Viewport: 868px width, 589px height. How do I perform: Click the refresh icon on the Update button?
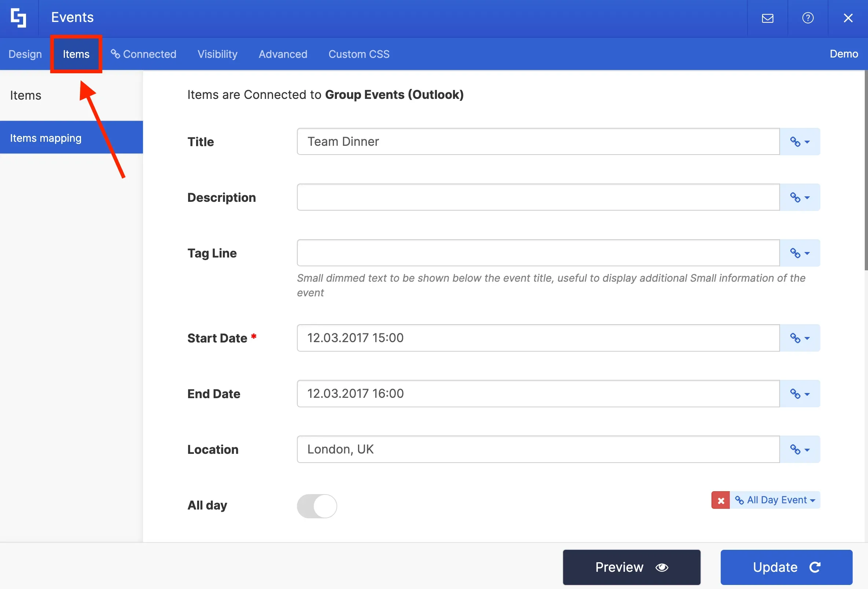tap(814, 567)
